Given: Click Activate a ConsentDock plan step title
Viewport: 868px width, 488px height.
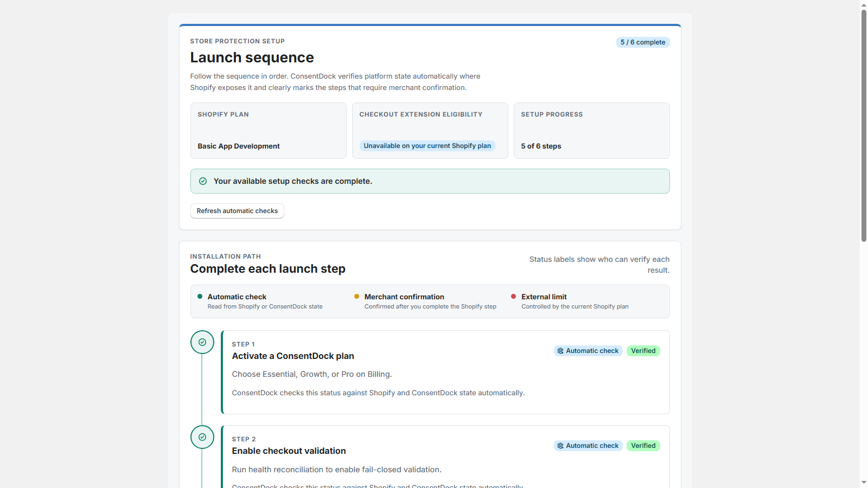Looking at the screenshot, I should pos(293,356).
